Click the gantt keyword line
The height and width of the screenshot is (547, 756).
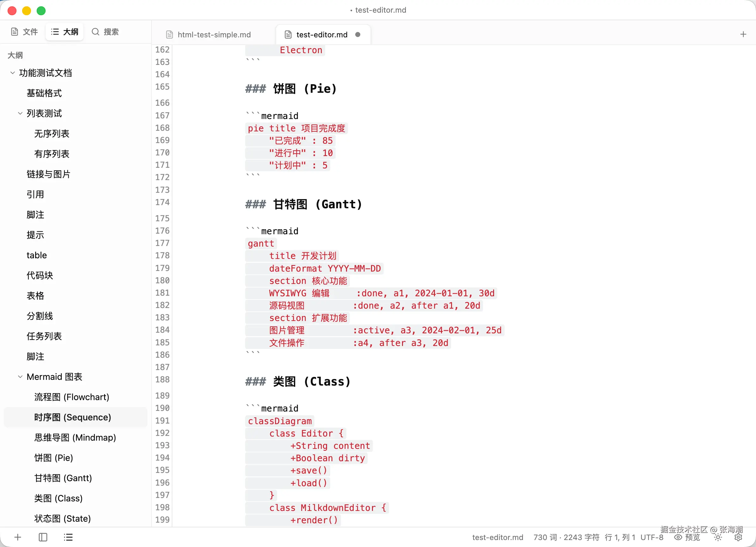(x=261, y=243)
